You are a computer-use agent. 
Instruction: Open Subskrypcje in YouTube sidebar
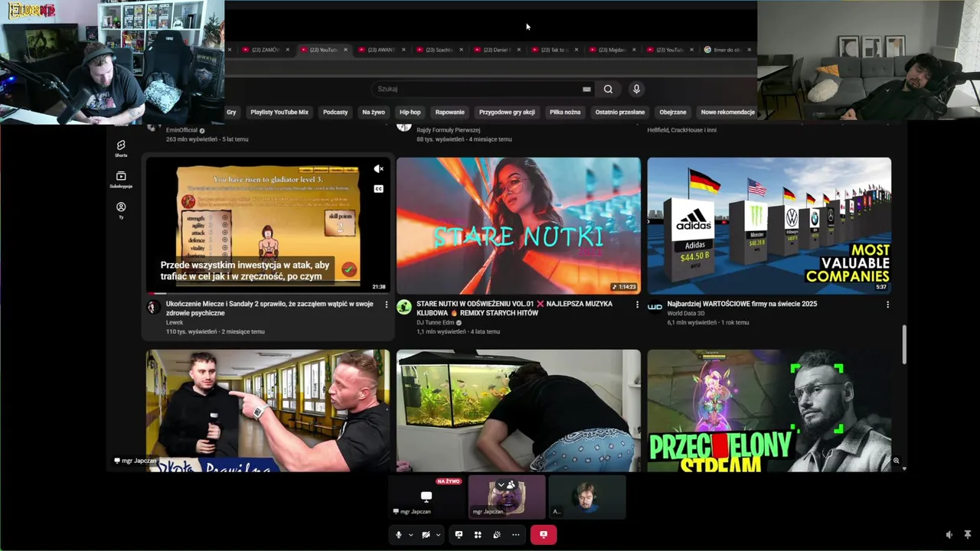[x=121, y=179]
